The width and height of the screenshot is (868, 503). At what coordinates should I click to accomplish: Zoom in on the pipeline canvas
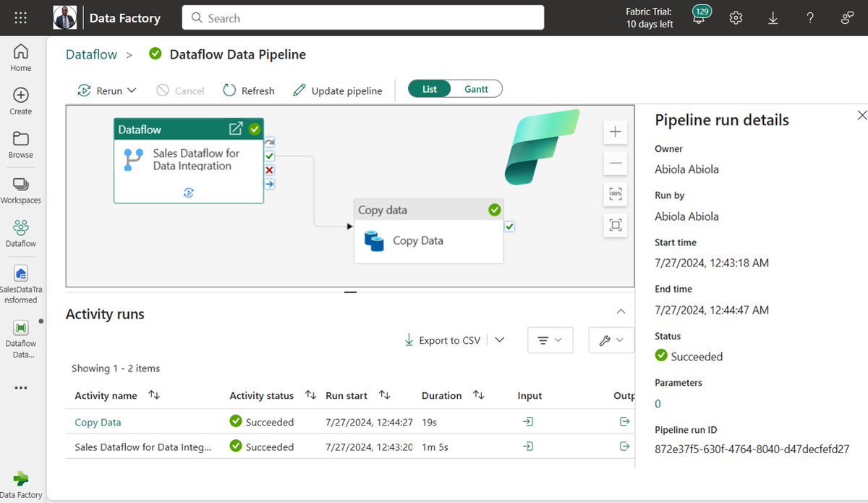tap(615, 132)
